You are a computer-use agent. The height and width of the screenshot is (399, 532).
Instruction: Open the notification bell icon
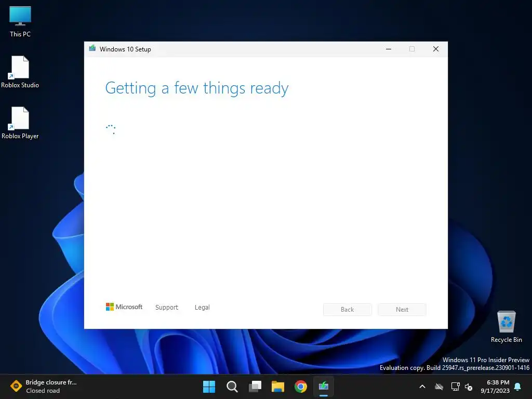pos(518,387)
